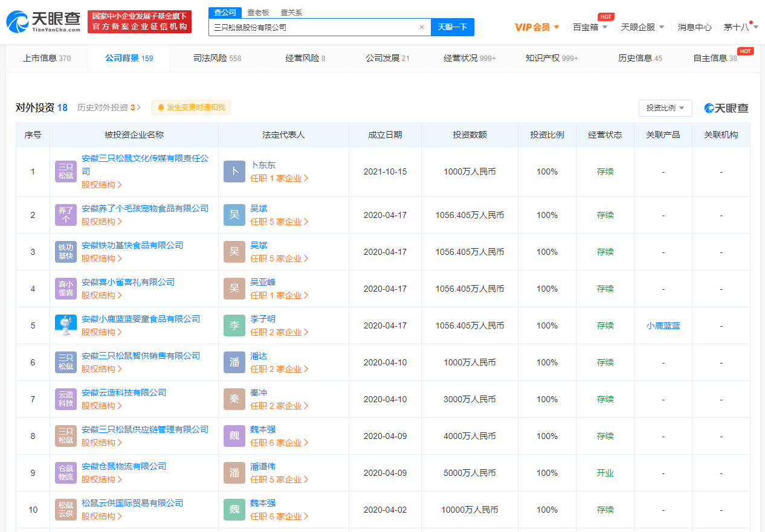Click the 吴 avatar for 吴亚峰
The image size is (765, 532).
(x=234, y=289)
